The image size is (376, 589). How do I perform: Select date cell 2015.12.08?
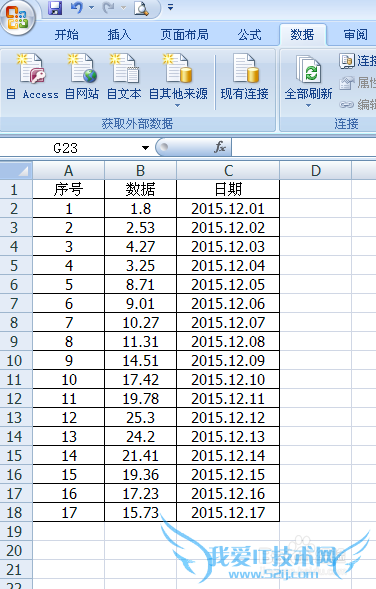point(228,341)
